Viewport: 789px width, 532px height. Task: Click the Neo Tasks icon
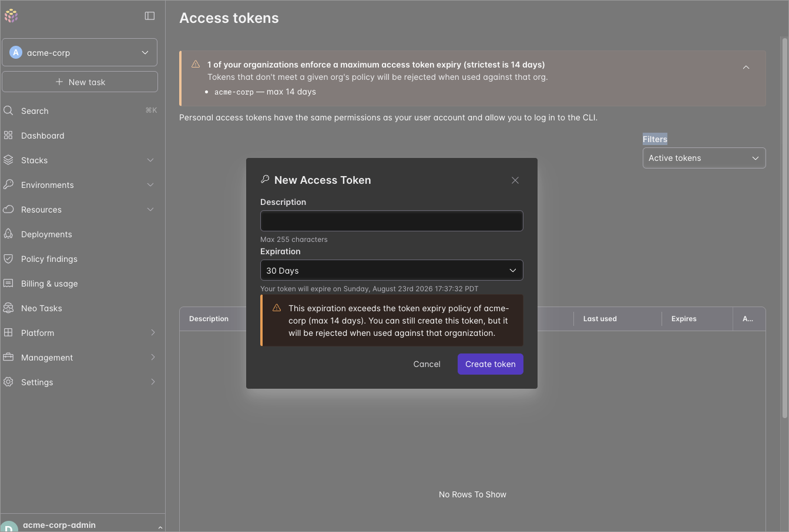[8, 308]
